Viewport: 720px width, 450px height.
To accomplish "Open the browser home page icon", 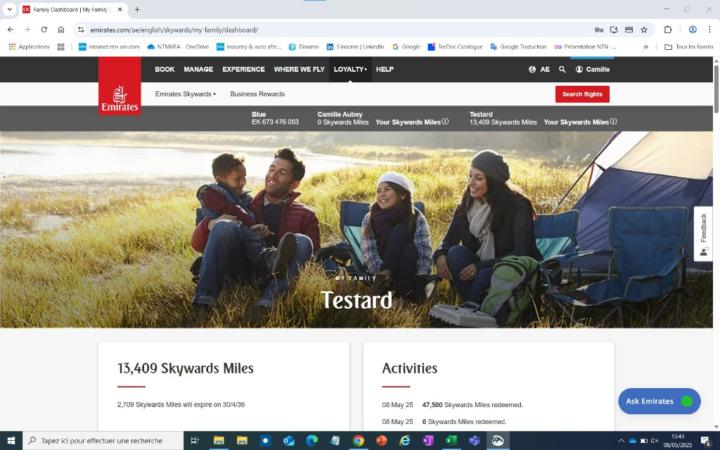I will pos(61,29).
